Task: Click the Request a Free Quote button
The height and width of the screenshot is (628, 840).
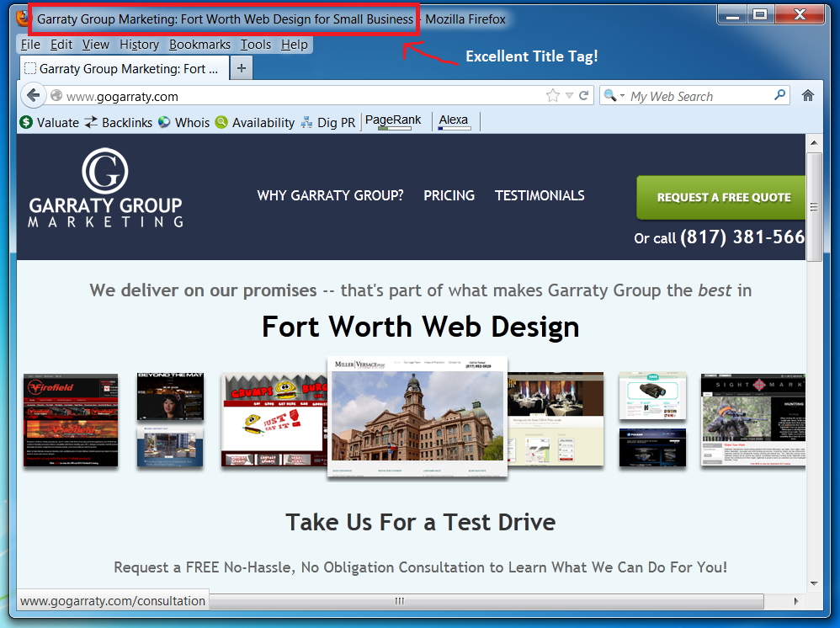Action: click(x=721, y=197)
